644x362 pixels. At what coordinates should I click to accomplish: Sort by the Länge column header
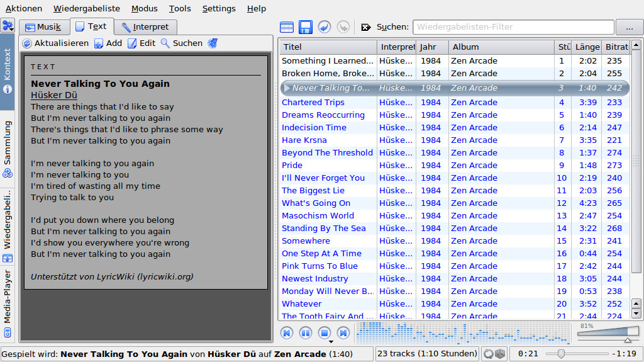[587, 47]
